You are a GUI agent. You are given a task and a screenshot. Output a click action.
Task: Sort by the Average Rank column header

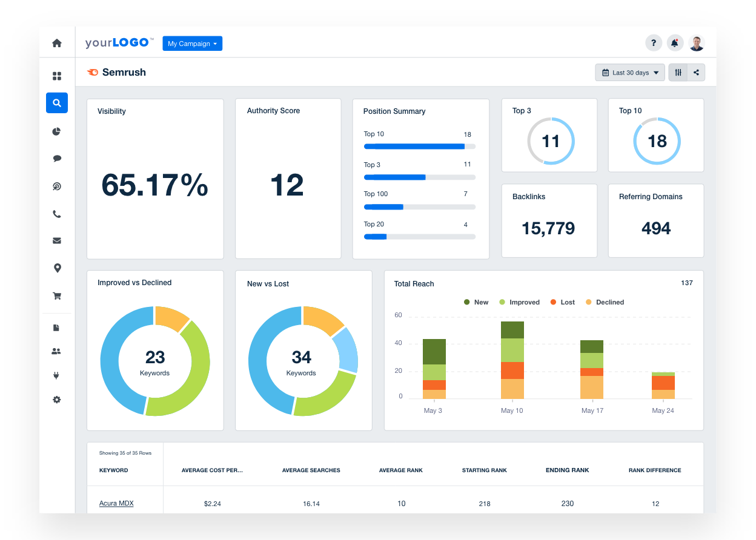click(x=400, y=470)
